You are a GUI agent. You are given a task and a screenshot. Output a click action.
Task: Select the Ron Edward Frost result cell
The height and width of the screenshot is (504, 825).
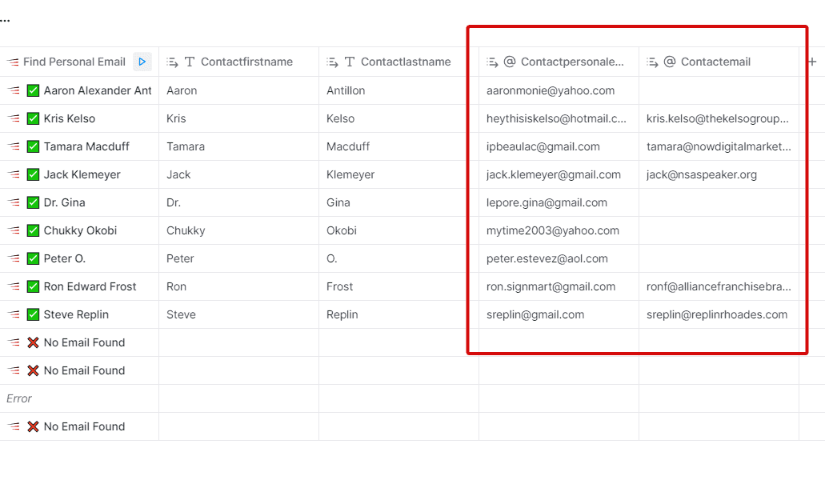79,286
